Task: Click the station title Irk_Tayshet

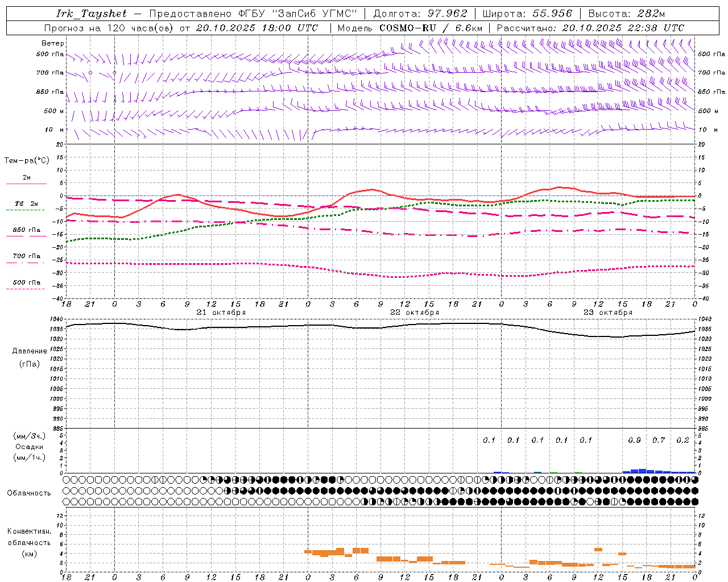Action: 92,14
